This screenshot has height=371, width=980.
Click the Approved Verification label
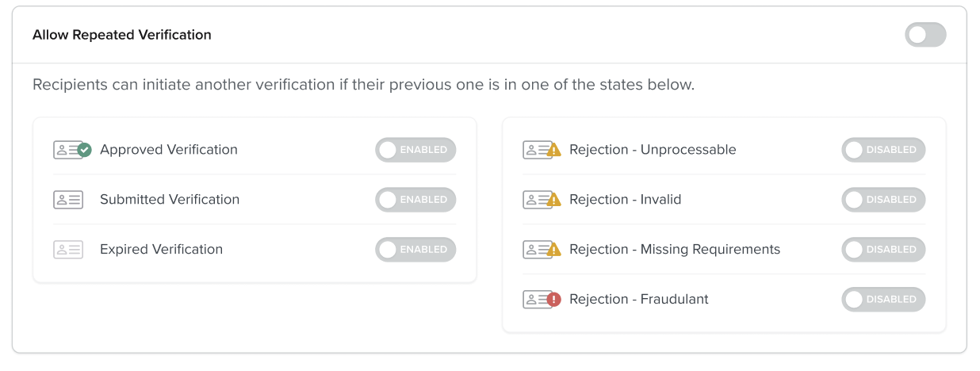[x=169, y=150]
